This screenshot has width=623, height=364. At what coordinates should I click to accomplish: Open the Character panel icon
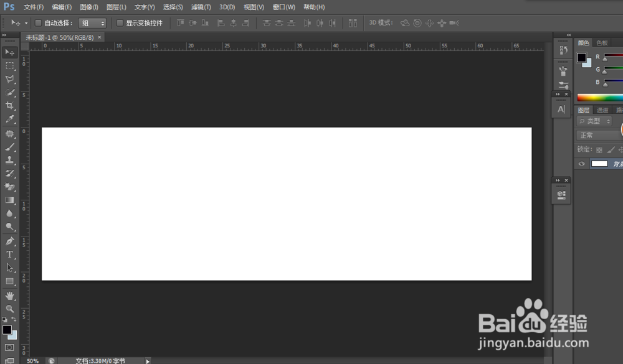(x=561, y=109)
